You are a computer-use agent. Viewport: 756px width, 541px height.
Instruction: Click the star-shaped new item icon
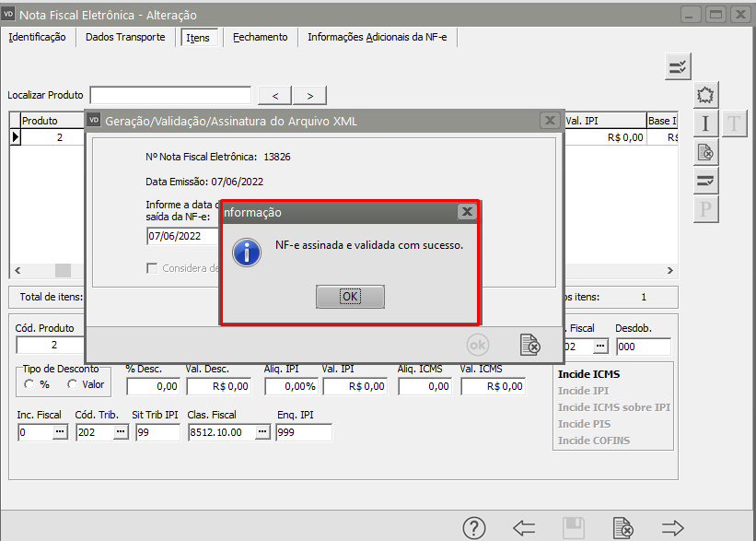click(x=705, y=95)
